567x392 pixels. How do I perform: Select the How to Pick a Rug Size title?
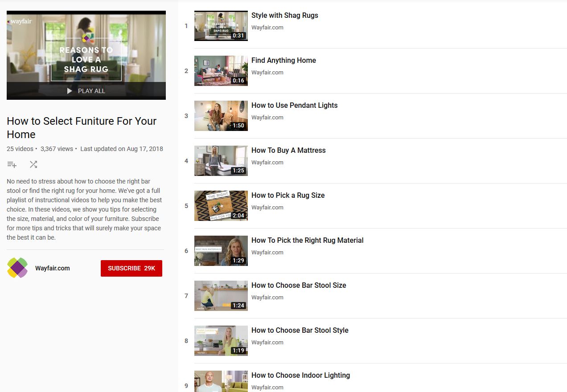point(288,195)
